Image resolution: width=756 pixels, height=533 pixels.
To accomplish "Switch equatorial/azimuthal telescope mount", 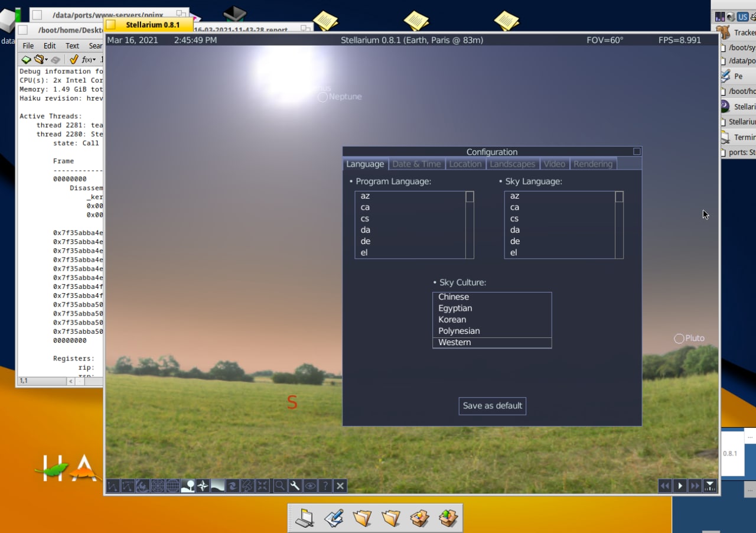I will pyautogui.click(x=248, y=486).
